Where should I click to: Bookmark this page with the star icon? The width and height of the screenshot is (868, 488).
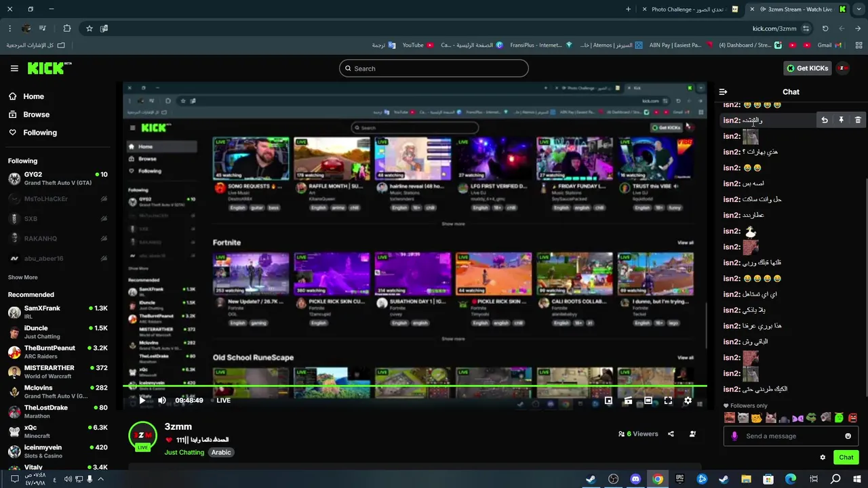(x=89, y=28)
